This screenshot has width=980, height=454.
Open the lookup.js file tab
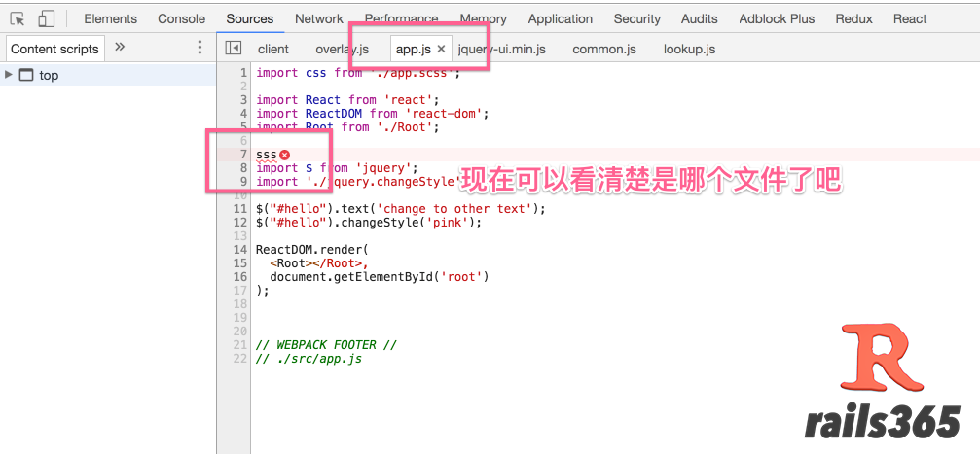pyautogui.click(x=689, y=49)
